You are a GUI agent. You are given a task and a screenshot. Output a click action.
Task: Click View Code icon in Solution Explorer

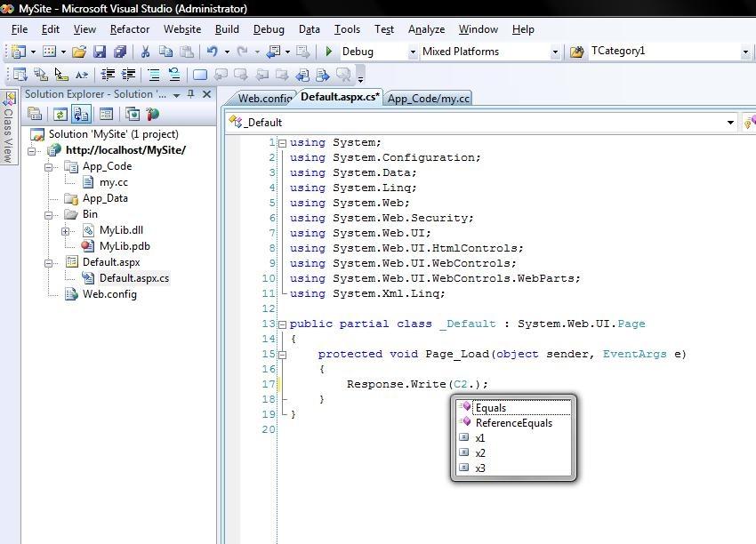tap(106, 114)
